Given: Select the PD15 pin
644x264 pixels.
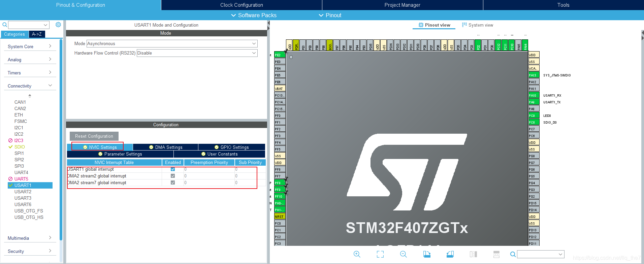Looking at the screenshot, I should [x=534, y=203].
